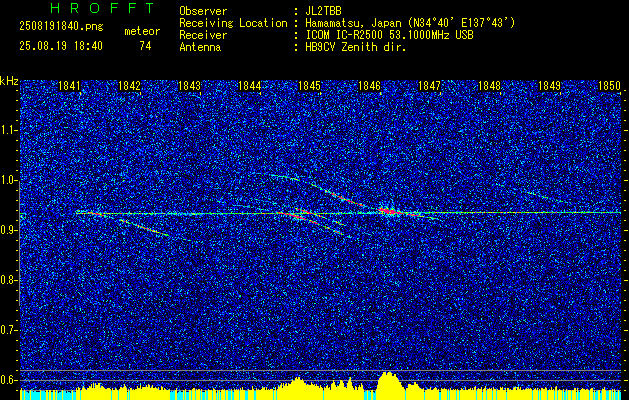Click the 0.7 kHz axis label

click(8, 330)
